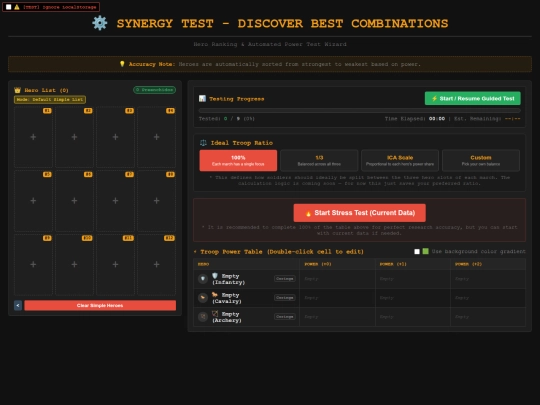Add a hero to slot #12
This screenshot has width=540, height=405.
(156, 264)
